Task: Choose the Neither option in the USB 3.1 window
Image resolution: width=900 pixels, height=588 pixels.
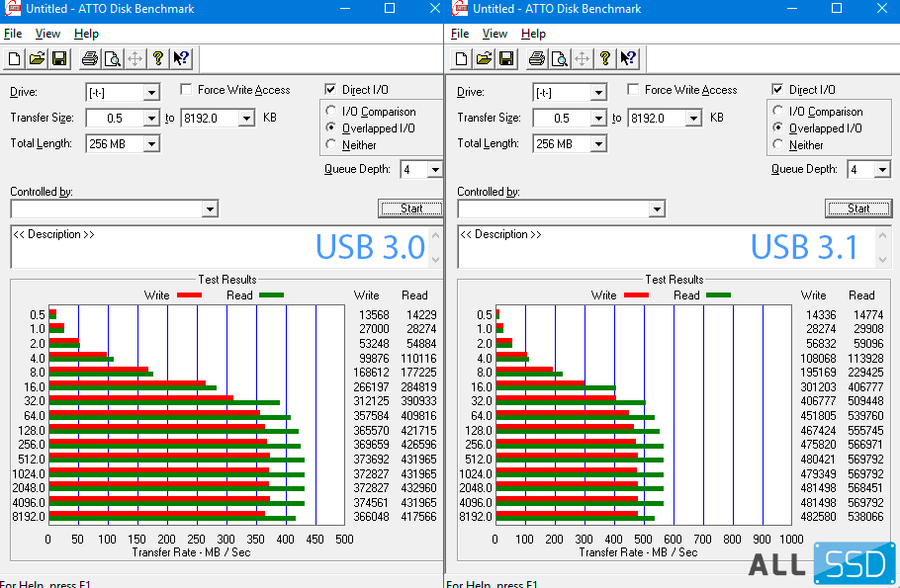Action: tap(779, 145)
